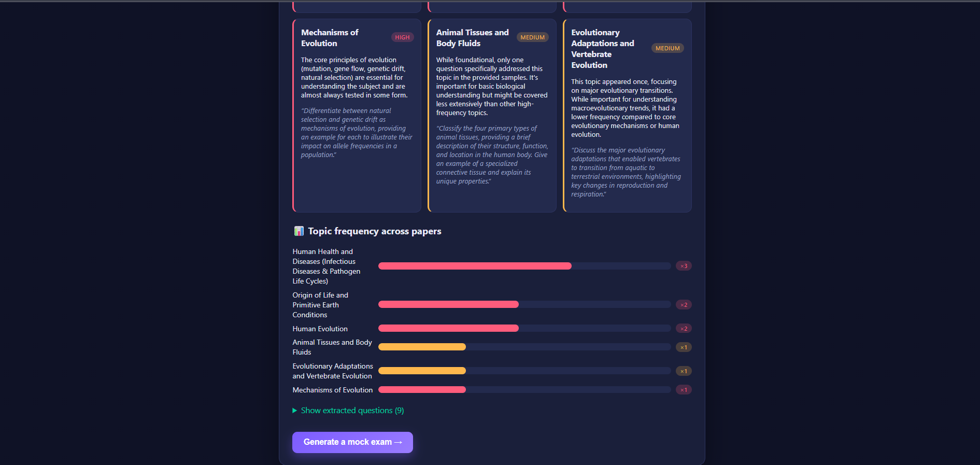Select the Evolutionary Adaptations and Vertebrate Evolution card
Screen dimensions: 980x465
[627, 116]
